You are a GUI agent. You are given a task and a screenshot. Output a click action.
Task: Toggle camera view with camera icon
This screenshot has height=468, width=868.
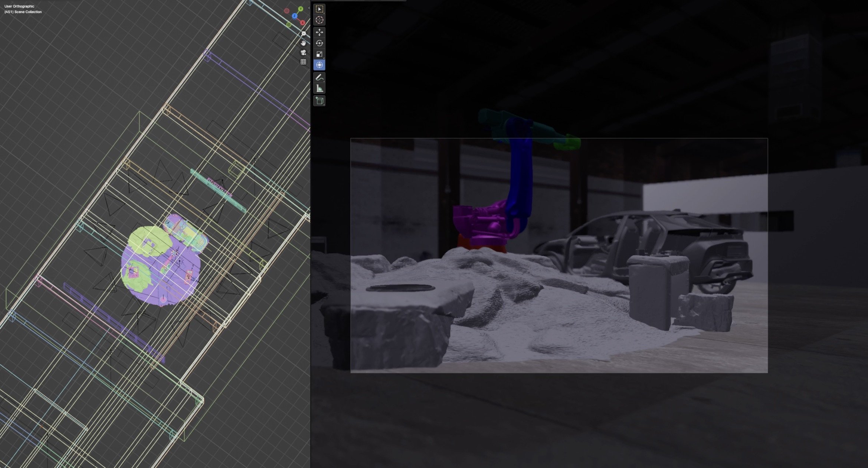click(304, 52)
